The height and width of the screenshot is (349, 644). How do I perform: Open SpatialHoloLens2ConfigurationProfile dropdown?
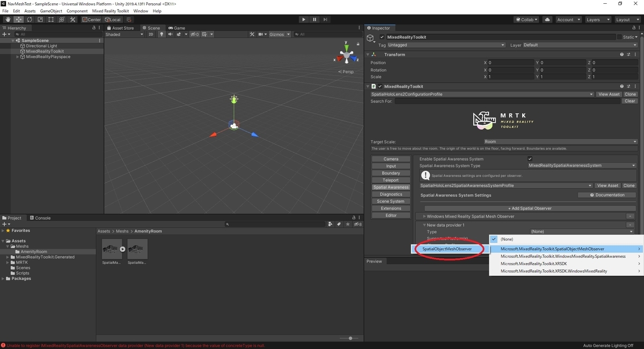482,94
